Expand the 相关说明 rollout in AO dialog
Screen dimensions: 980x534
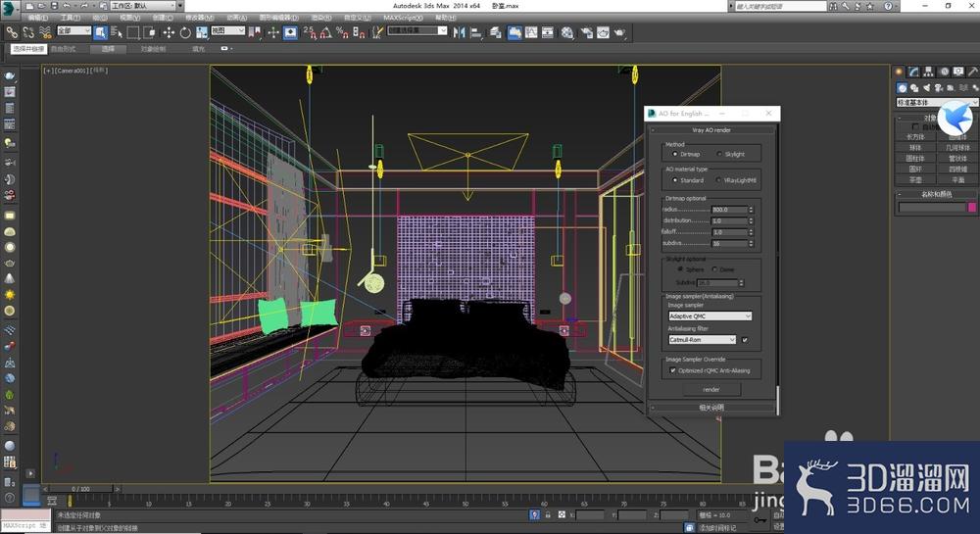pyautogui.click(x=711, y=408)
